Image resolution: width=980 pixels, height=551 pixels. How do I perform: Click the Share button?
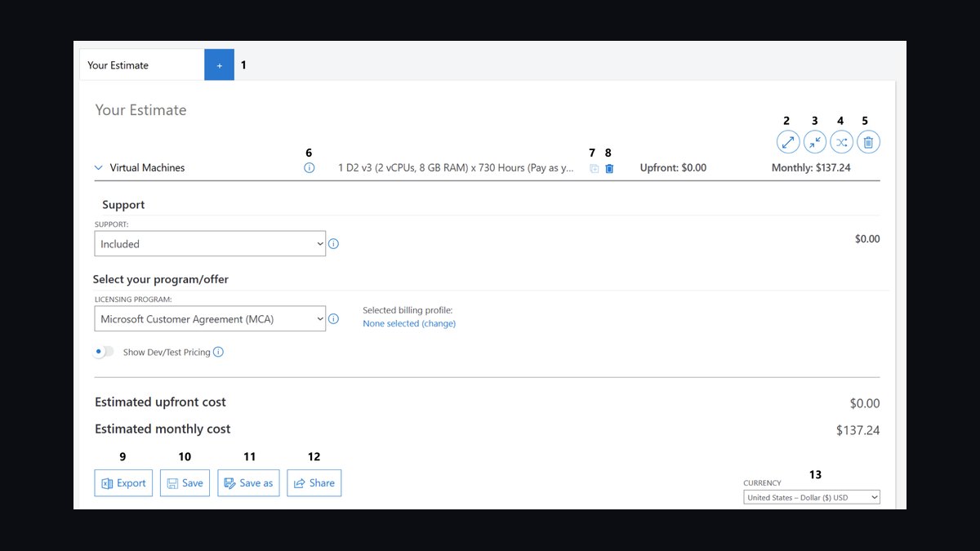(x=314, y=483)
